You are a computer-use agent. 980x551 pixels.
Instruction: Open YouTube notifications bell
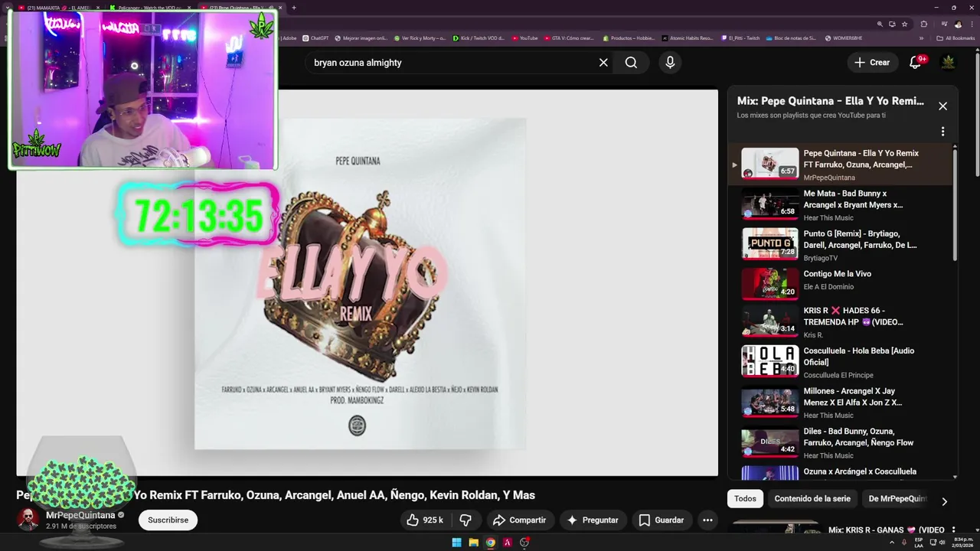click(x=915, y=63)
